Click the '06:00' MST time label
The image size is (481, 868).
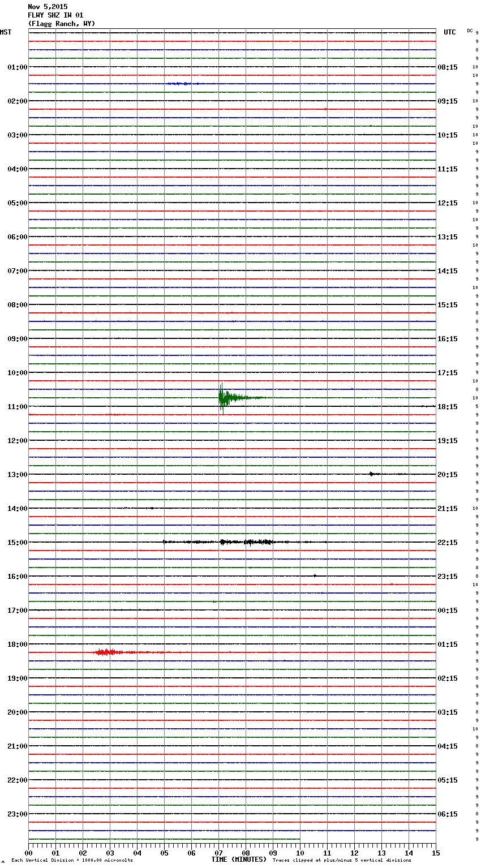[x=17, y=237]
